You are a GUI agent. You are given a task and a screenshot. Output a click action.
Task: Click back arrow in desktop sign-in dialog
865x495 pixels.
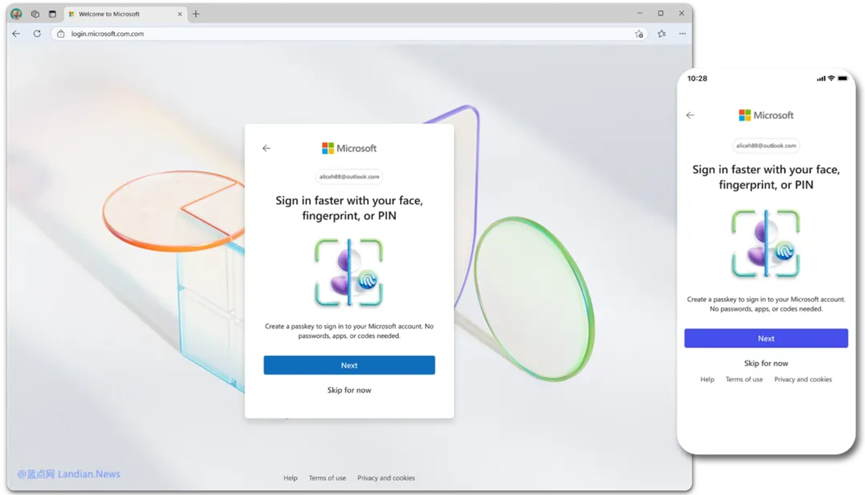266,148
